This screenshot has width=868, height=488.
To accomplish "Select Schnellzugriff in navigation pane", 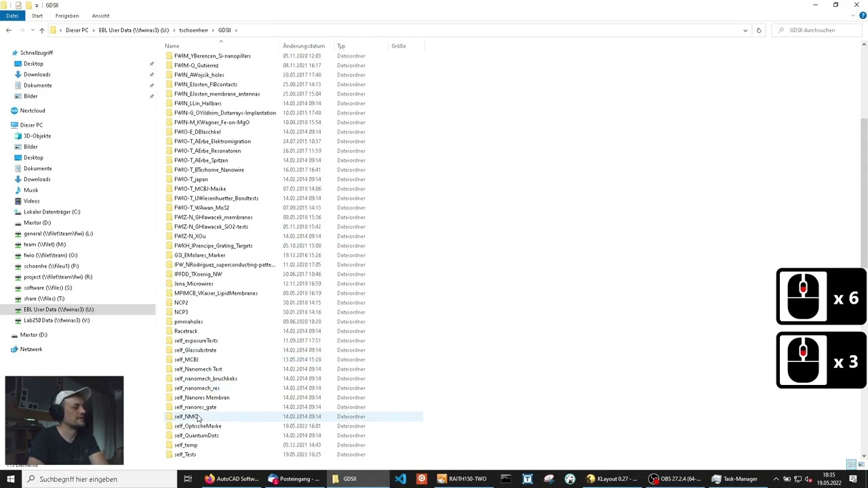I will tap(36, 53).
